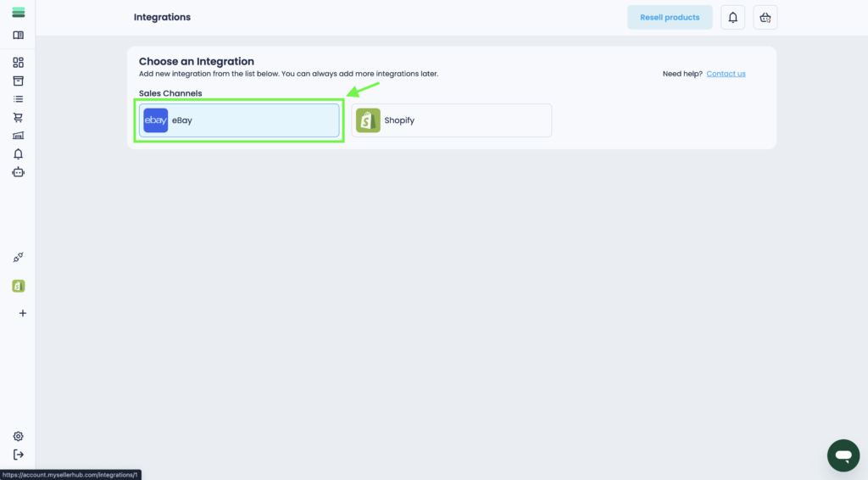The width and height of the screenshot is (868, 480).
Task: Click the archive box icon in the sidebar
Action: [x=18, y=81]
